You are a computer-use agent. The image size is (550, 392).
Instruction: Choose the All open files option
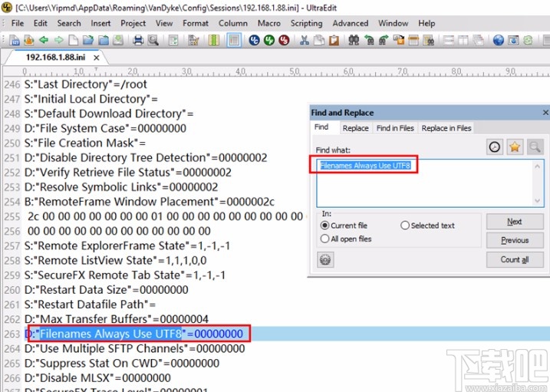[325, 239]
